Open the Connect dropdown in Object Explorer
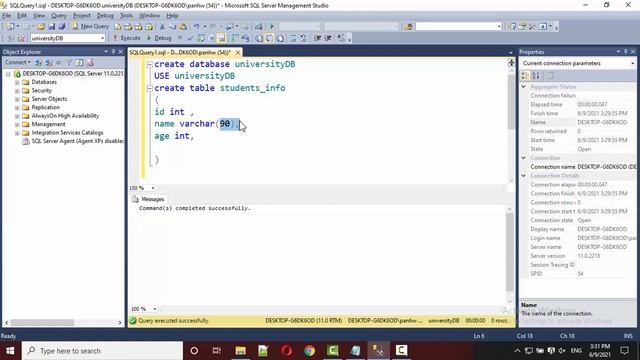640x360 pixels. [x=18, y=62]
